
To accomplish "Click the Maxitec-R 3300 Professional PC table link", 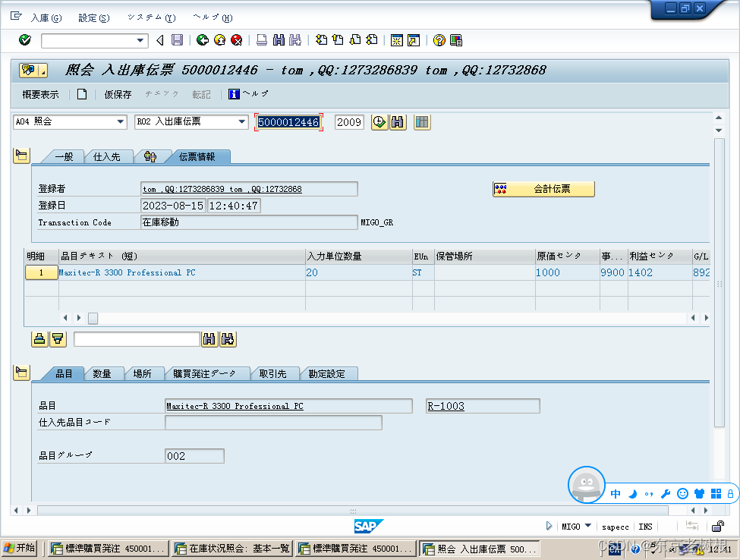I will [127, 272].
